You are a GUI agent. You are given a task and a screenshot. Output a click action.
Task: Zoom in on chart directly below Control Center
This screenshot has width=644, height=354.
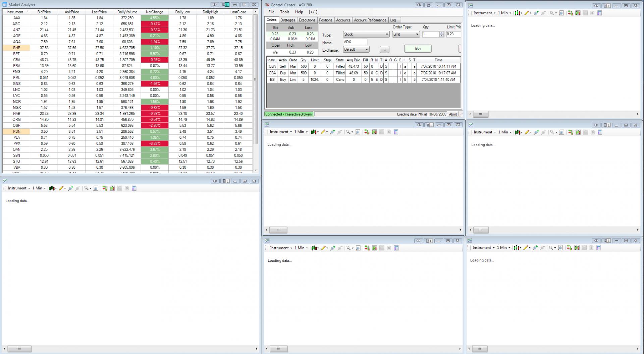(x=332, y=132)
